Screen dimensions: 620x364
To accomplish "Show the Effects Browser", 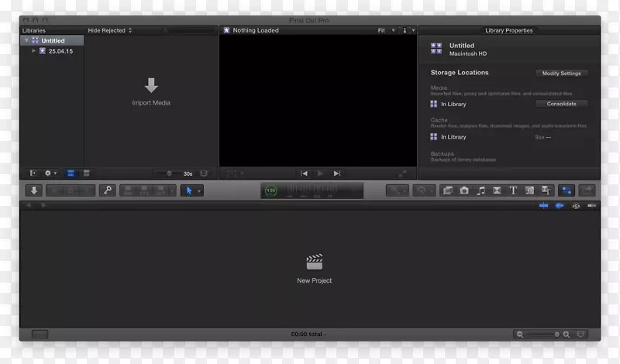I will coord(448,191).
